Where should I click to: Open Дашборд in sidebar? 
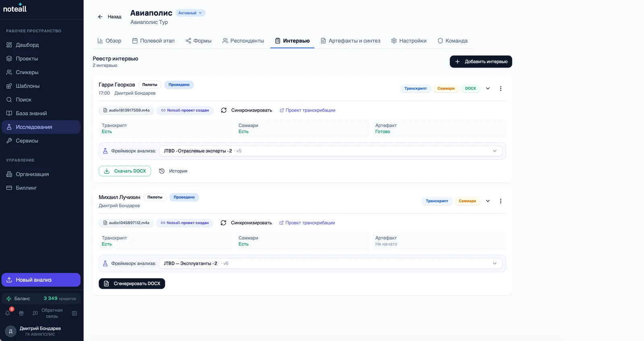[x=41, y=45]
